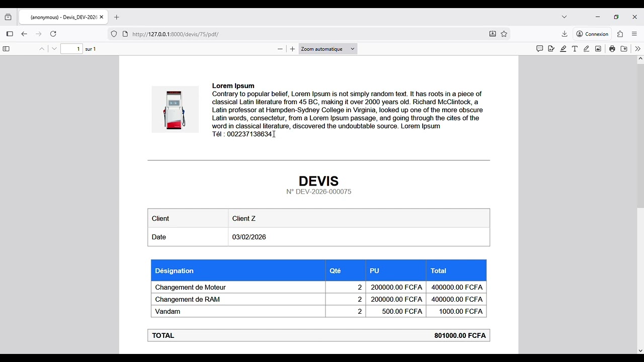The width and height of the screenshot is (644, 362).
Task: Select the (anonymous) - Devis_DEV-2026 tab
Action: [x=63, y=17]
